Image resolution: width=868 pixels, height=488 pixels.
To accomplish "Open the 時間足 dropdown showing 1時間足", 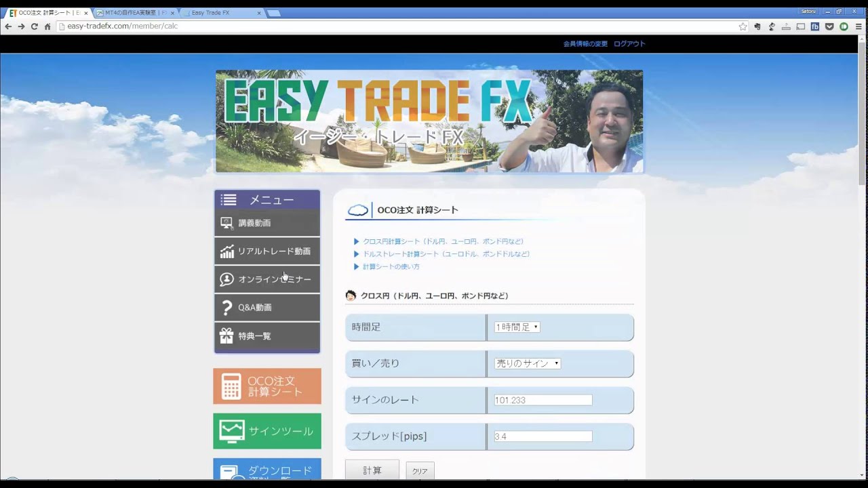I will pos(517,327).
